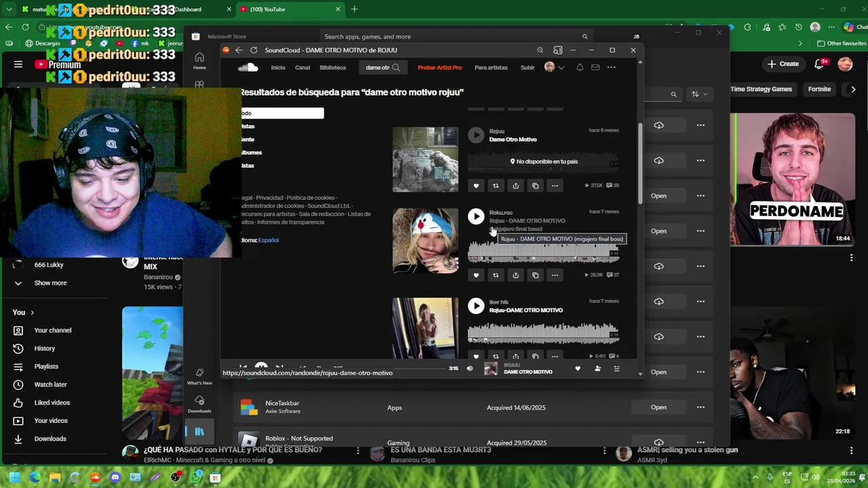Open SoundCloud header more options menu
This screenshot has height=488, width=868.
coord(611,67)
